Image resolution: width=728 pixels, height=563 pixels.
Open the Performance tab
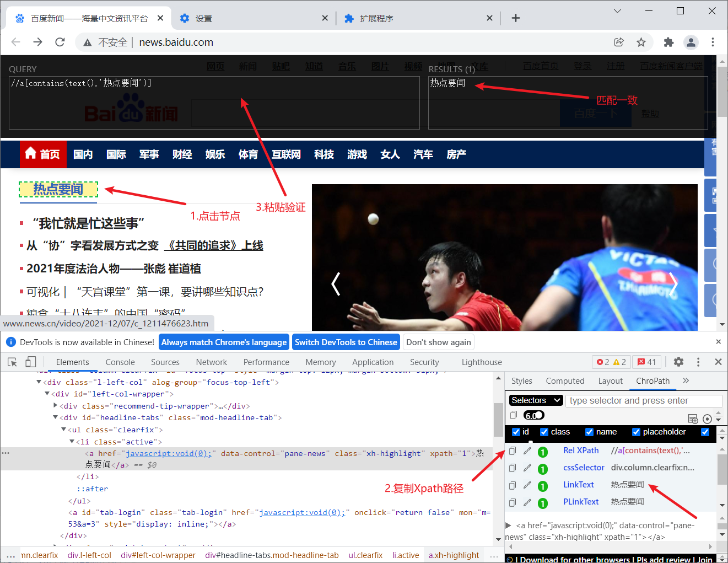[x=266, y=362]
